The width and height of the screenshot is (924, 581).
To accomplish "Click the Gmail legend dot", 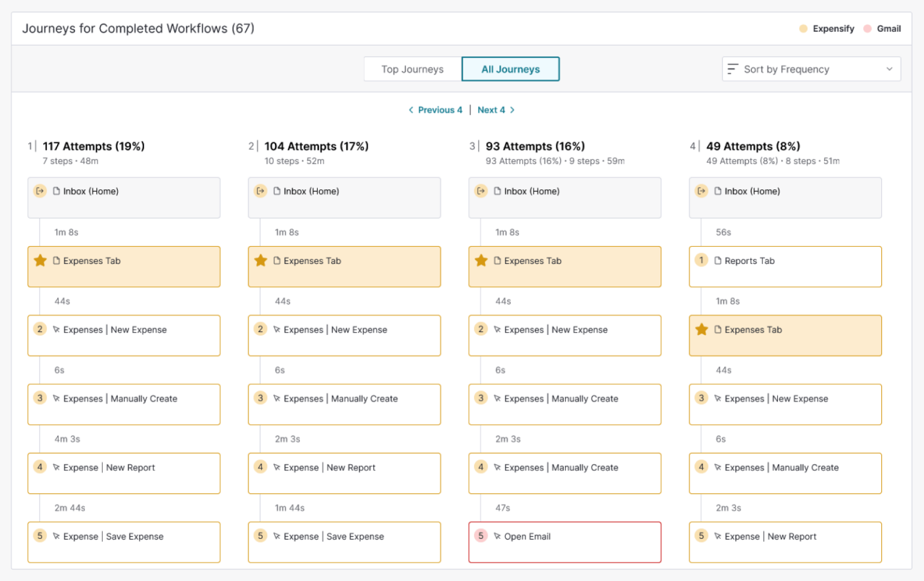I will click(867, 28).
